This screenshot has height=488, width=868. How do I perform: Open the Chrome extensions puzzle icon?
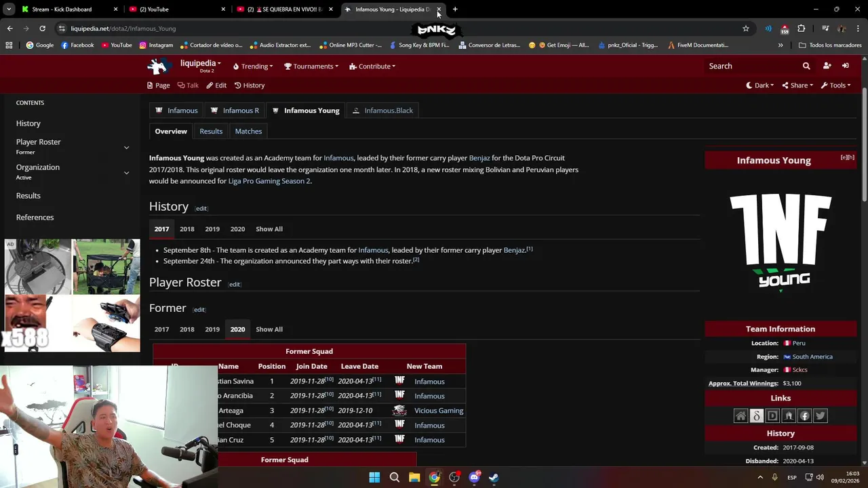[802, 28]
